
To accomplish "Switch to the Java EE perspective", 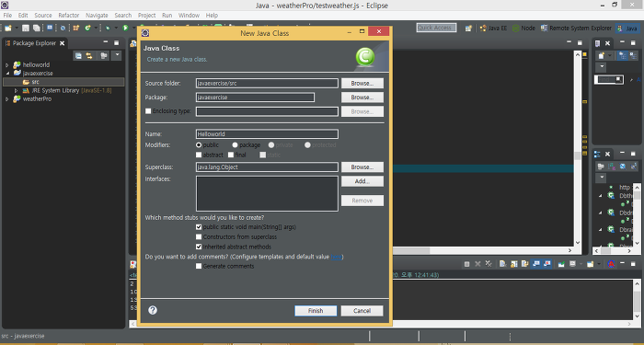I will 493,28.
